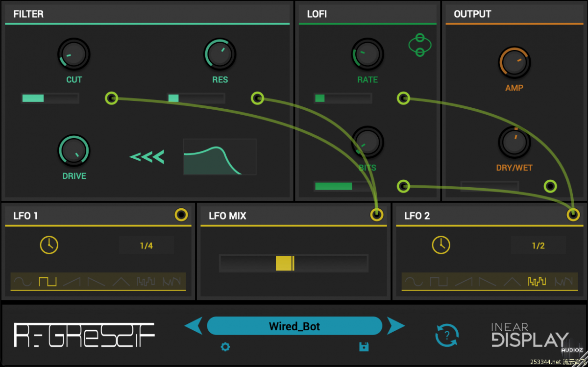Select triangle waveform for LFO 1

click(121, 282)
